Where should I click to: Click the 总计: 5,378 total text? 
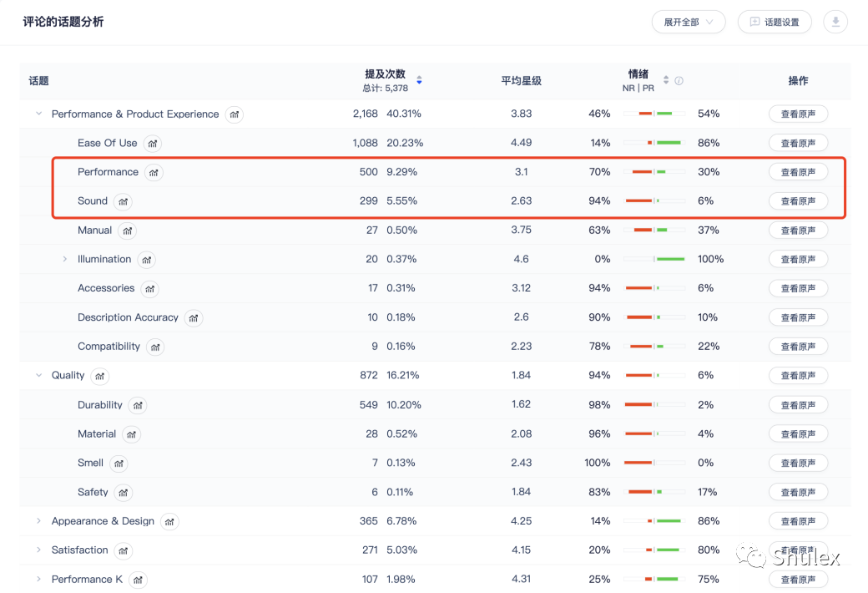(x=386, y=89)
